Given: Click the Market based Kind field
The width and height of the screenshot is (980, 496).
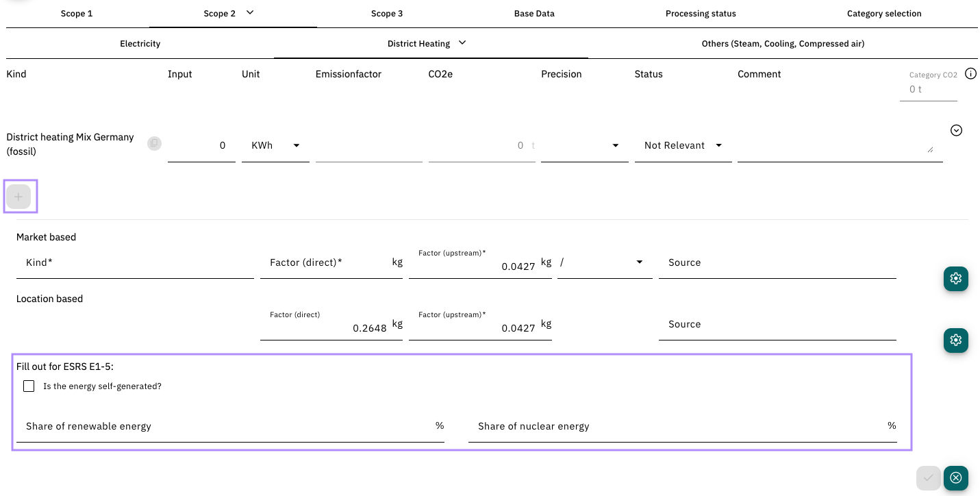Looking at the screenshot, I should pos(135,262).
